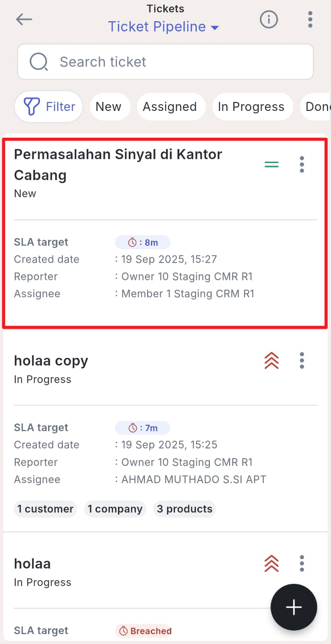Click the 3 products tag
The height and width of the screenshot is (644, 331).
(x=184, y=509)
